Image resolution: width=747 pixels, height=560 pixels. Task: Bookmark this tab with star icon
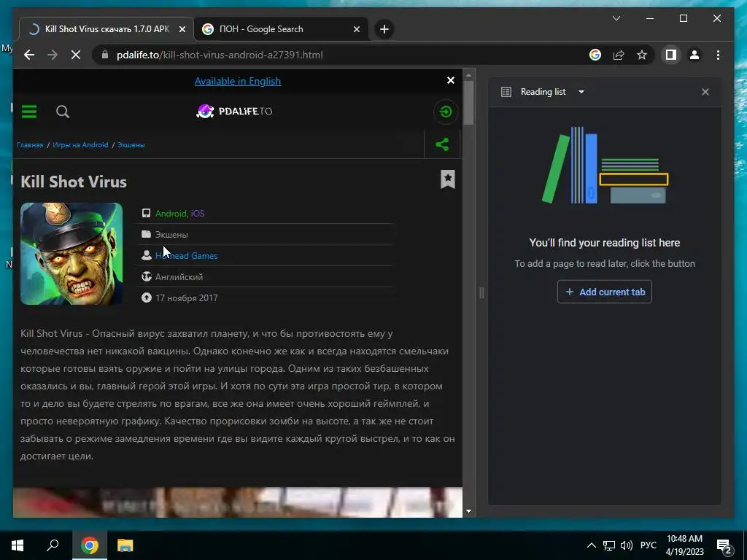(x=642, y=55)
